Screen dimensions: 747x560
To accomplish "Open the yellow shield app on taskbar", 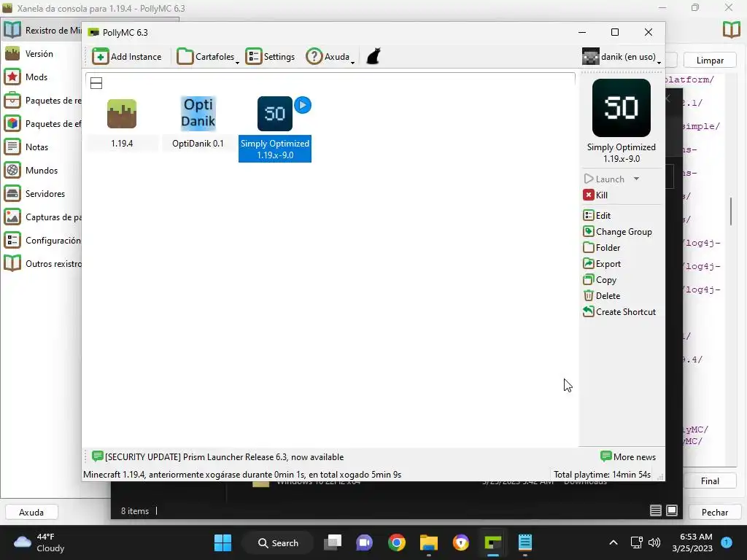I will click(x=461, y=542).
